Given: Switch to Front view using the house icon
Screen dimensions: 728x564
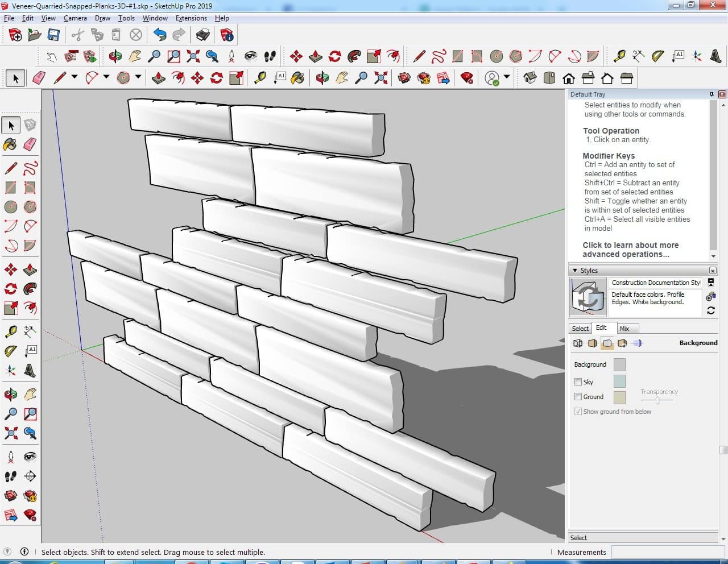Looking at the screenshot, I should (568, 78).
